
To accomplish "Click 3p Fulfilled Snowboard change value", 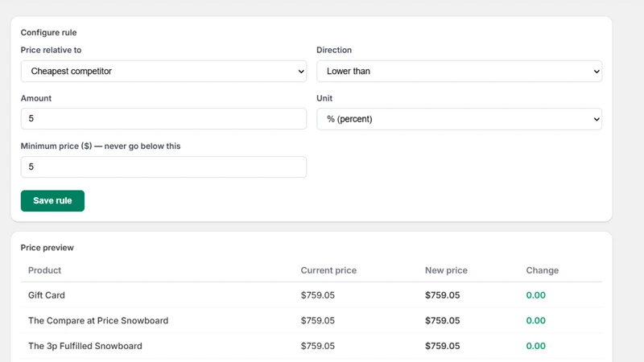I will (x=535, y=346).
